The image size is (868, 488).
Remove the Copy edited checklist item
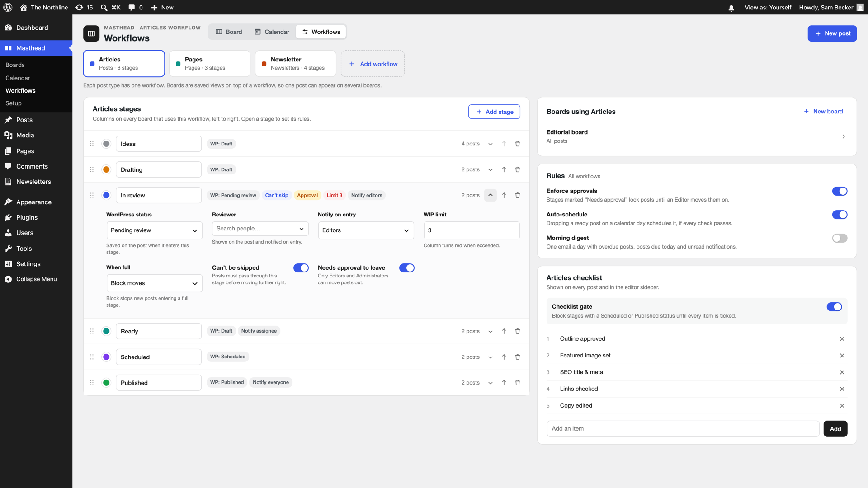coord(842,406)
